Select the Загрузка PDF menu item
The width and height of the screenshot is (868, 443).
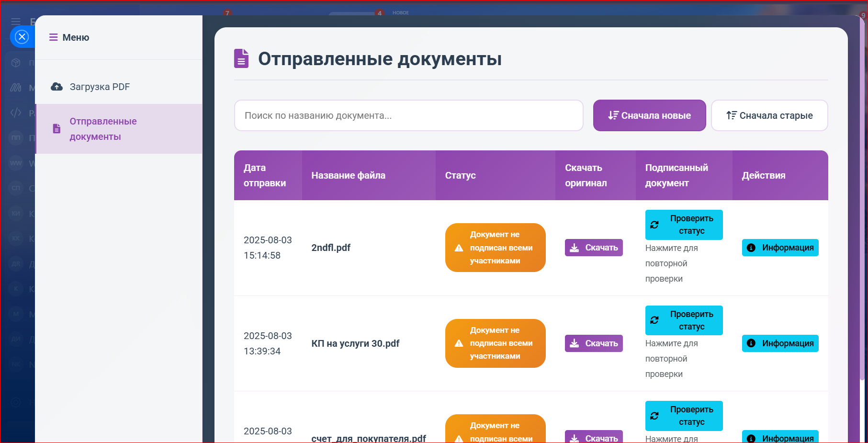(100, 87)
